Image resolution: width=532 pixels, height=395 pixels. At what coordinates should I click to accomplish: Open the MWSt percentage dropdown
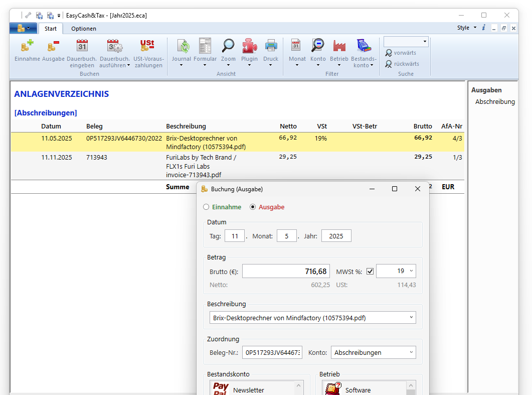tap(411, 271)
